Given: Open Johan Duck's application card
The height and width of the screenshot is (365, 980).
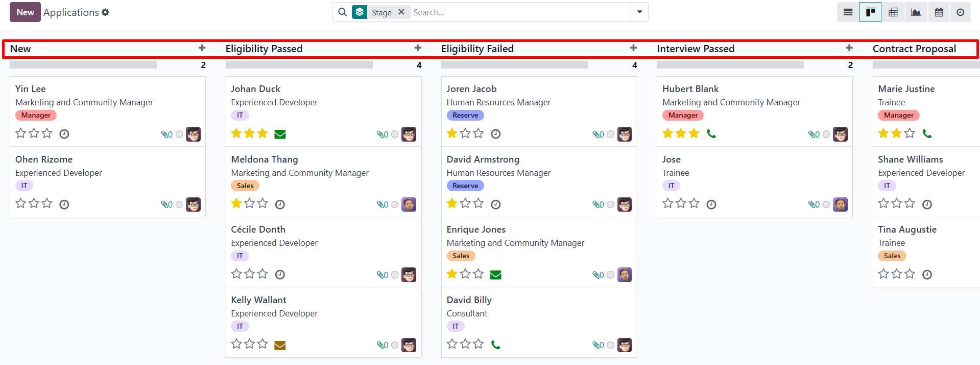Looking at the screenshot, I should (323, 111).
